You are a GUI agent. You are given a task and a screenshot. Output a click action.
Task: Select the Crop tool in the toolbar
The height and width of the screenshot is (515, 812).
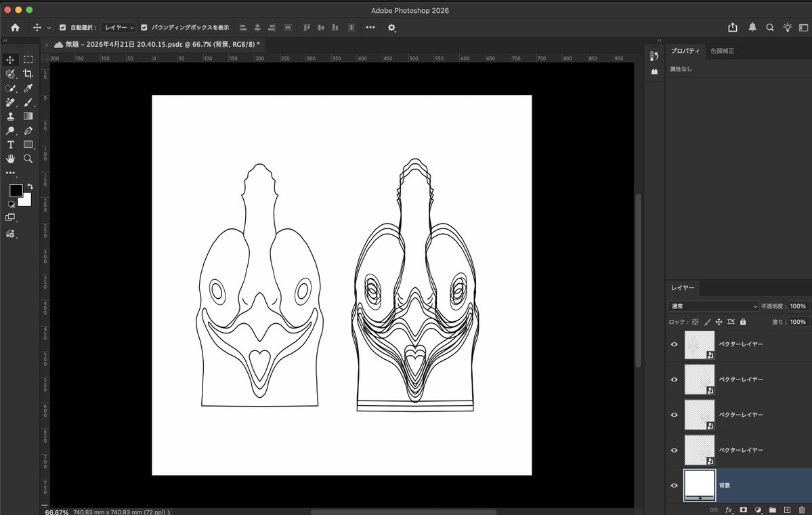(x=29, y=74)
